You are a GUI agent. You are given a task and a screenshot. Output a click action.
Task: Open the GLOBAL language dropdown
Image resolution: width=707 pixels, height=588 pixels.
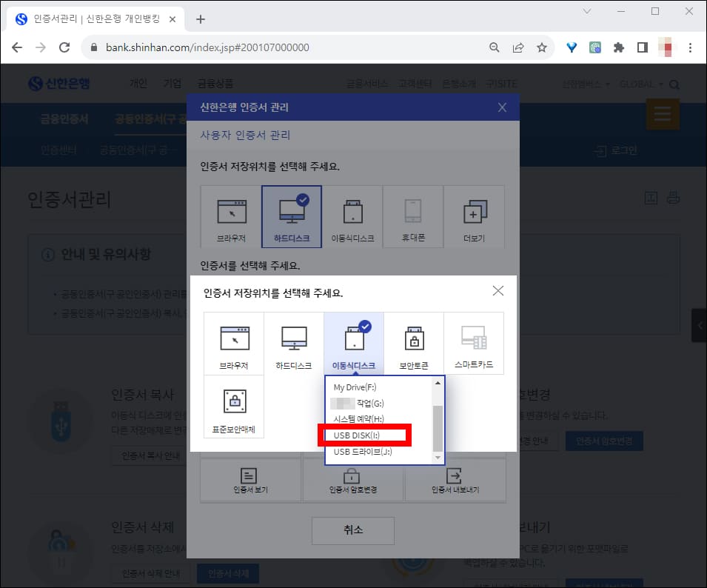(637, 84)
